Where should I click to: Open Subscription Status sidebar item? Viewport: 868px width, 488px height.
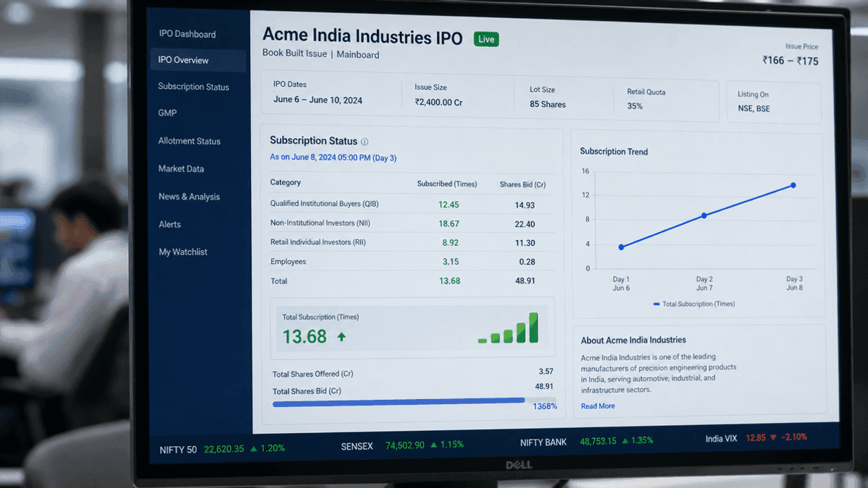pyautogui.click(x=193, y=87)
